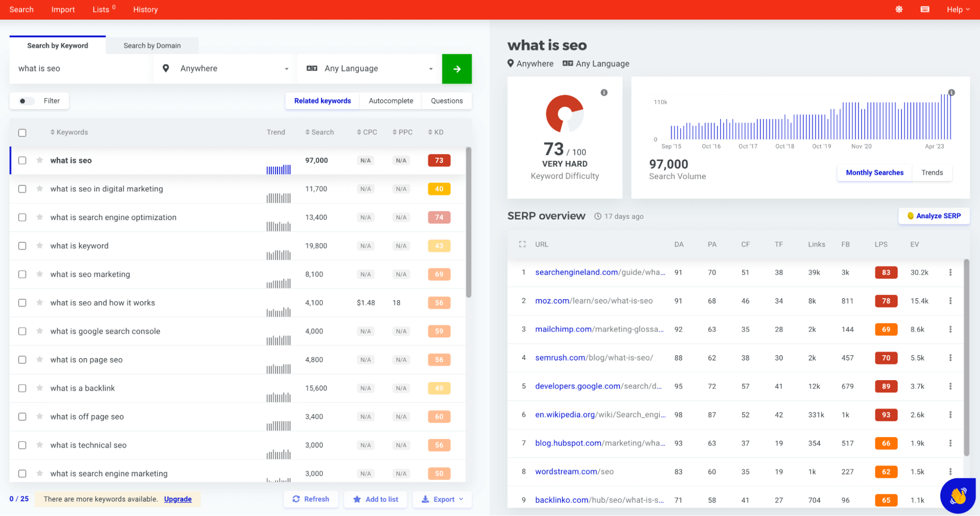Sort table by CPC column

(367, 132)
